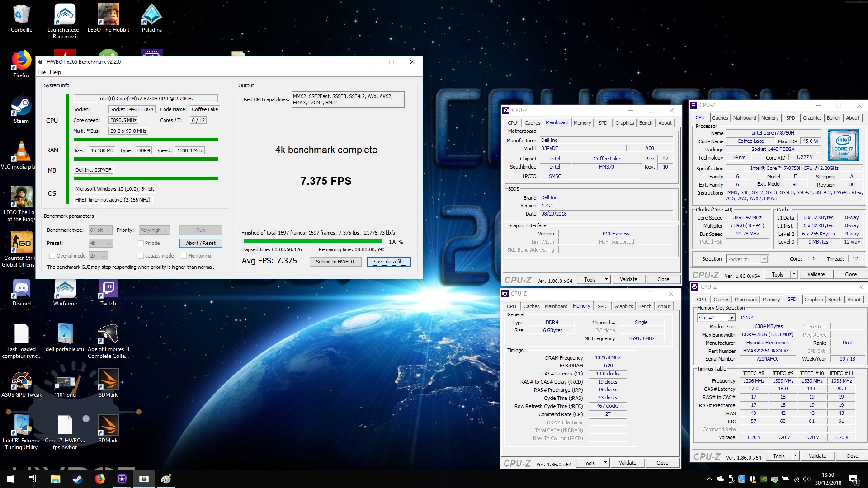The width and height of the screenshot is (868, 488).
Task: Toggle the Monitoring checkbox
Action: (184, 256)
